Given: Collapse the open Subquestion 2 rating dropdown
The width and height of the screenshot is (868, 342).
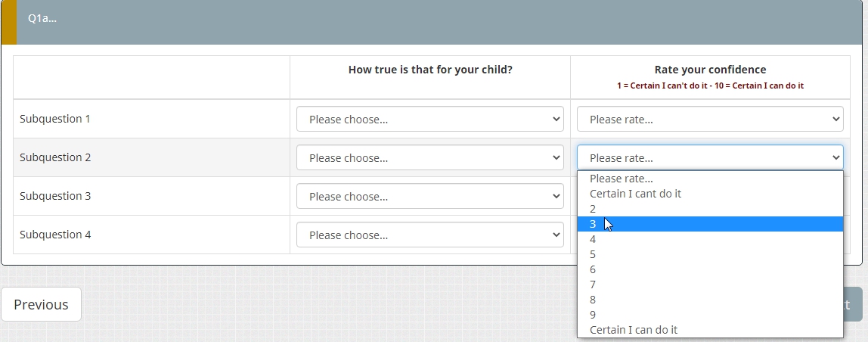Looking at the screenshot, I should point(709,157).
